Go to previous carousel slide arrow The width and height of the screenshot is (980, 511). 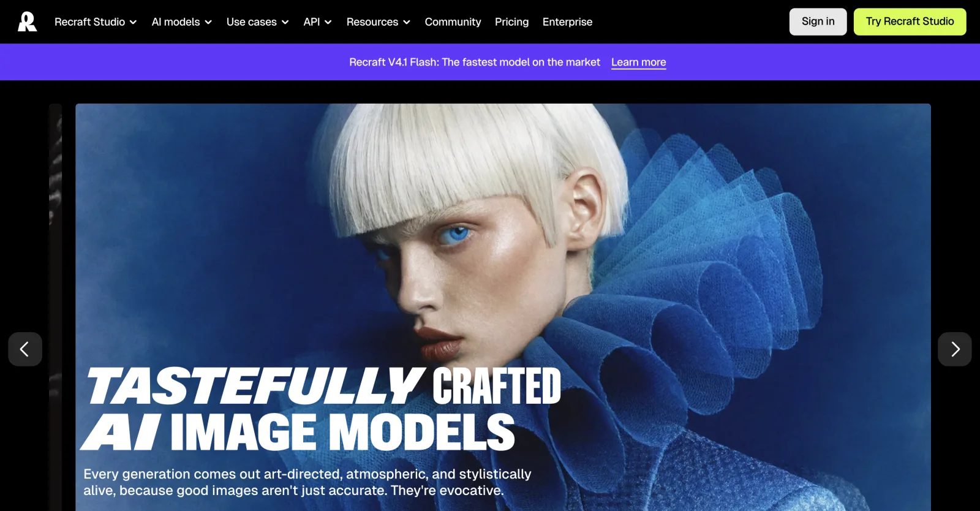(x=25, y=349)
